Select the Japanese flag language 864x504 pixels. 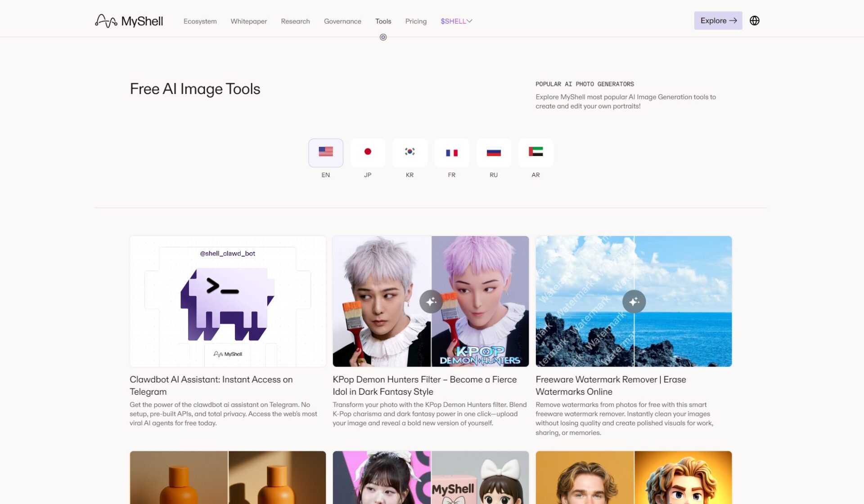tap(367, 153)
